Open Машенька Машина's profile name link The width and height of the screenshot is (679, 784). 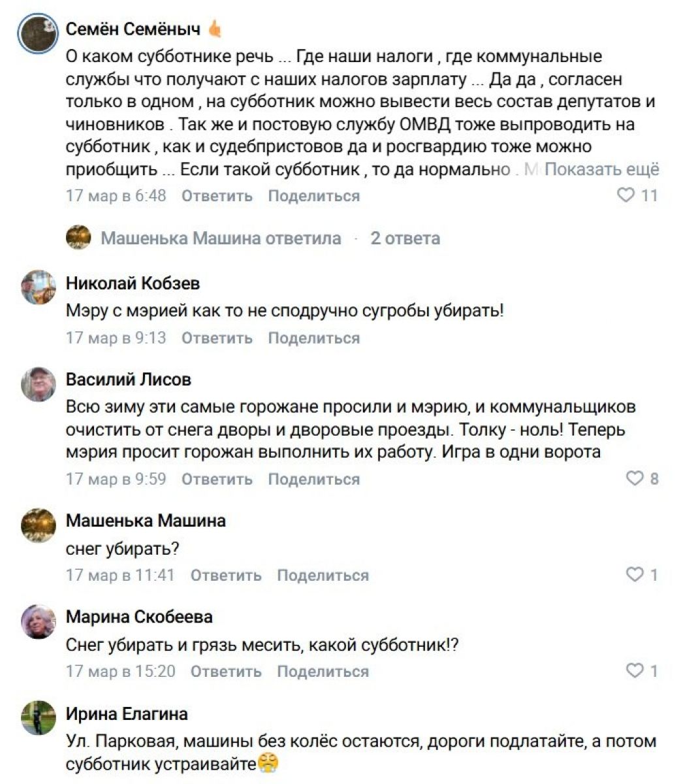(x=146, y=521)
